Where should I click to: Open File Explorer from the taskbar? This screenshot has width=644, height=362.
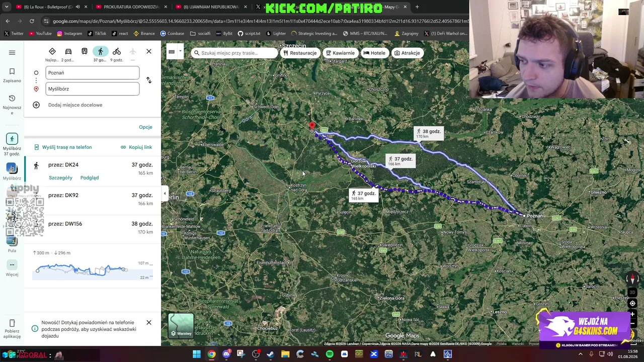click(x=285, y=354)
